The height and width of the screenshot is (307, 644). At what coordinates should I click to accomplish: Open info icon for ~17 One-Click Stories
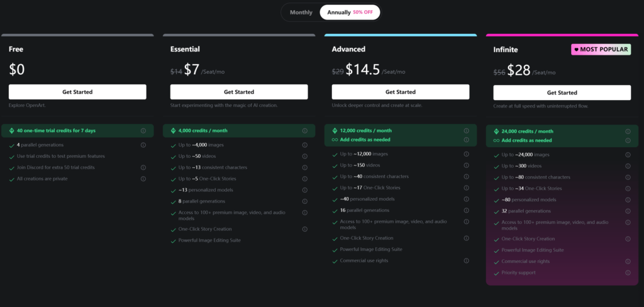[466, 188]
